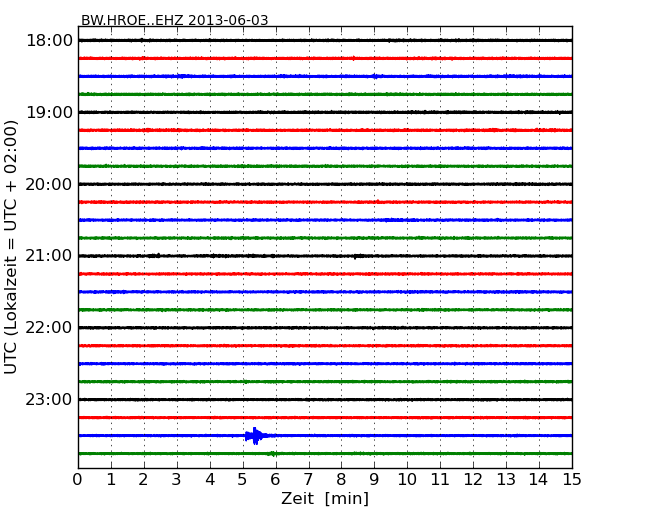This screenshot has width=650, height=520.
Task: Select the 22:00 time label
Action: 49,328
